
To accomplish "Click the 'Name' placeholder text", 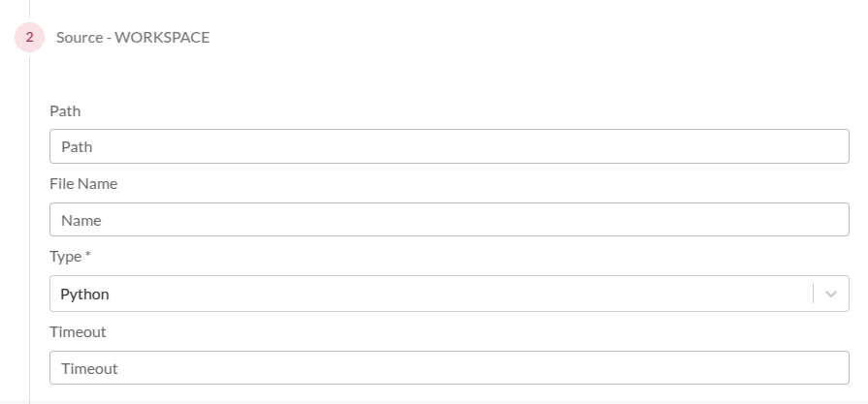I will tap(81, 220).
